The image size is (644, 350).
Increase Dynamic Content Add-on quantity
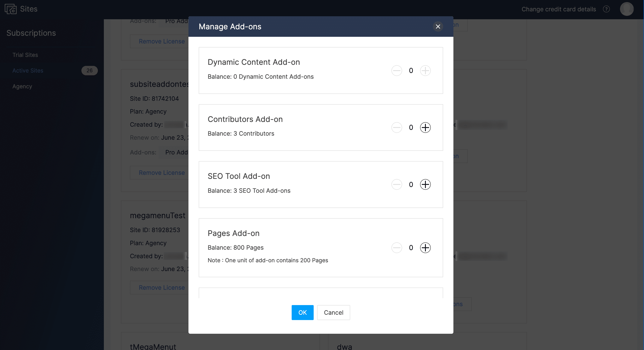pyautogui.click(x=425, y=71)
